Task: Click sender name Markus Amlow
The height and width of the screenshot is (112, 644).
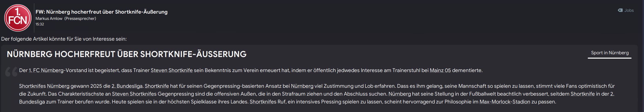Action: pyautogui.click(x=49, y=18)
